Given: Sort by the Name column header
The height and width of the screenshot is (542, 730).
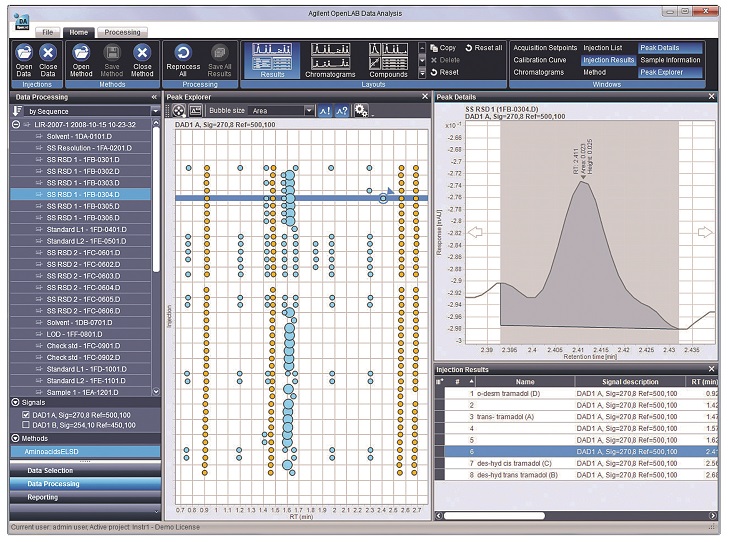Looking at the screenshot, I should pos(525,381).
